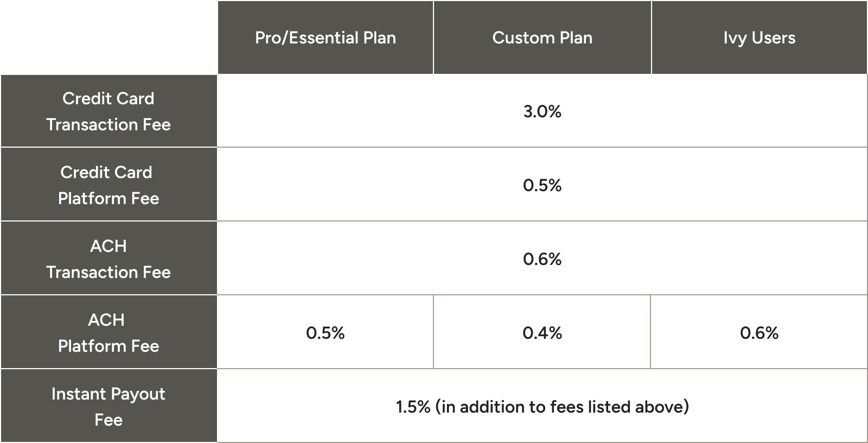Image resolution: width=868 pixels, height=443 pixels.
Task: Click the Credit Card Platform Fee row label
Action: 108,185
